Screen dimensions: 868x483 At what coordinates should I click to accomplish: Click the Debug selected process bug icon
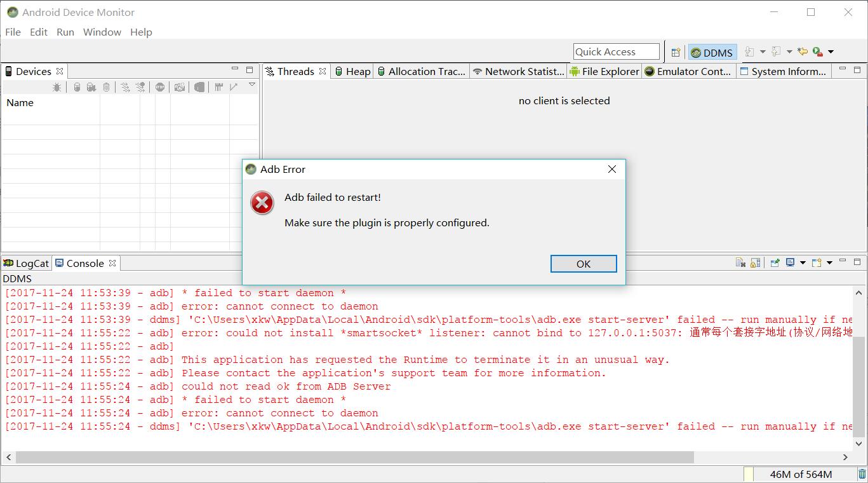coord(57,87)
